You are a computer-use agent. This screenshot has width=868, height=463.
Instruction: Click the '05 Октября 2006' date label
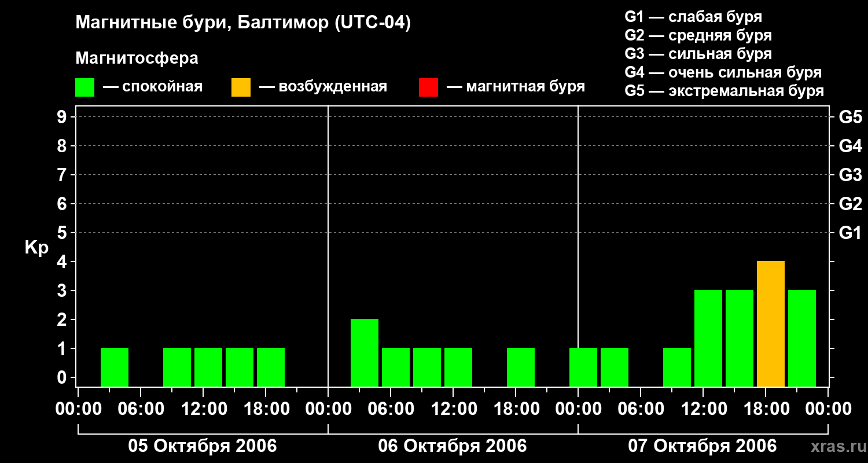(203, 446)
